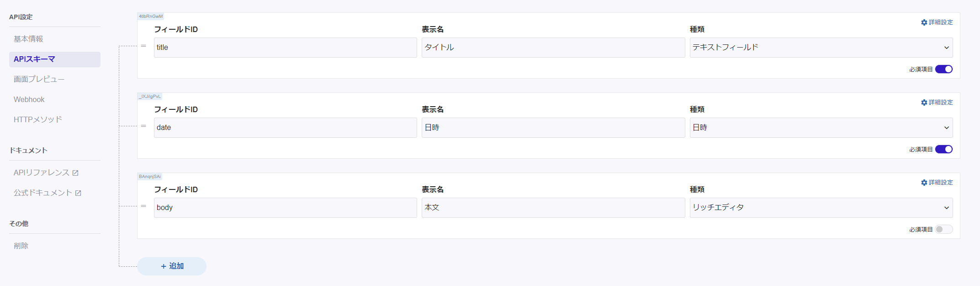This screenshot has height=286, width=980.
Task: Click inside the フィールドID input containing date
Action: [285, 127]
